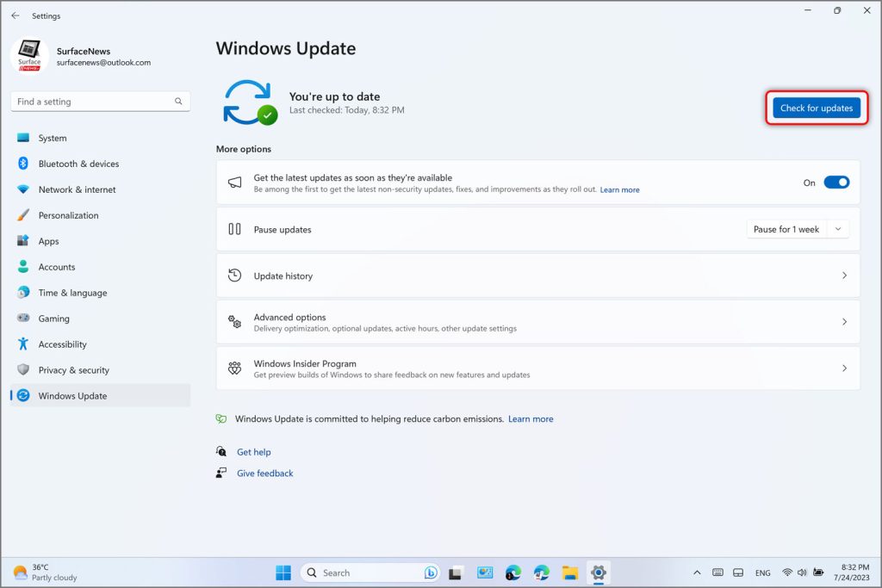This screenshot has height=588, width=882.
Task: Click Learn more about carbon emissions
Action: [x=531, y=419]
